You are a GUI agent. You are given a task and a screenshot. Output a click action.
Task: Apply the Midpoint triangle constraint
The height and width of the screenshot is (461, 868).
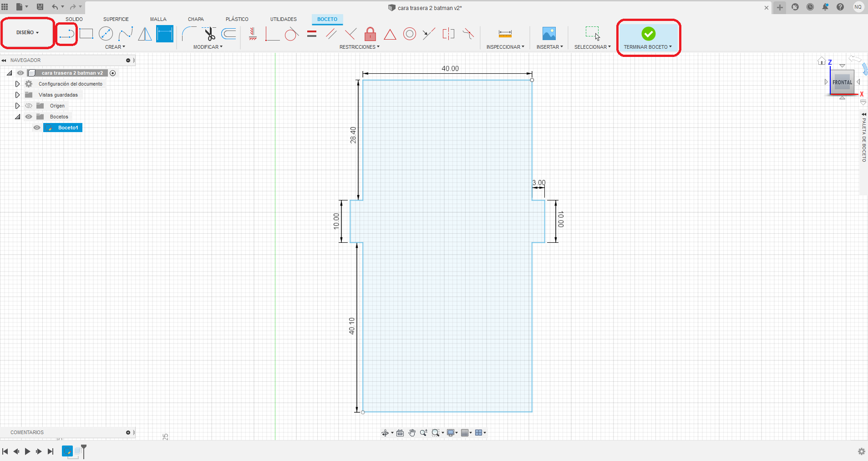click(x=390, y=34)
